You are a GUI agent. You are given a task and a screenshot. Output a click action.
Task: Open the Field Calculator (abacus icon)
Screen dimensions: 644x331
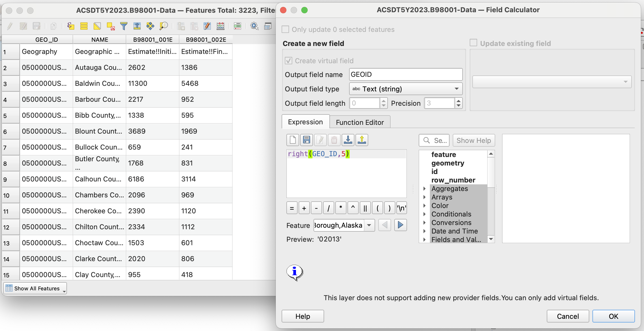pyautogui.click(x=221, y=26)
